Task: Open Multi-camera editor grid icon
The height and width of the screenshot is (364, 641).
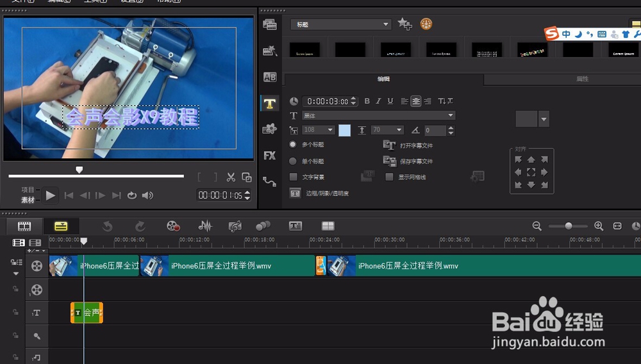Action: pyautogui.click(x=328, y=226)
